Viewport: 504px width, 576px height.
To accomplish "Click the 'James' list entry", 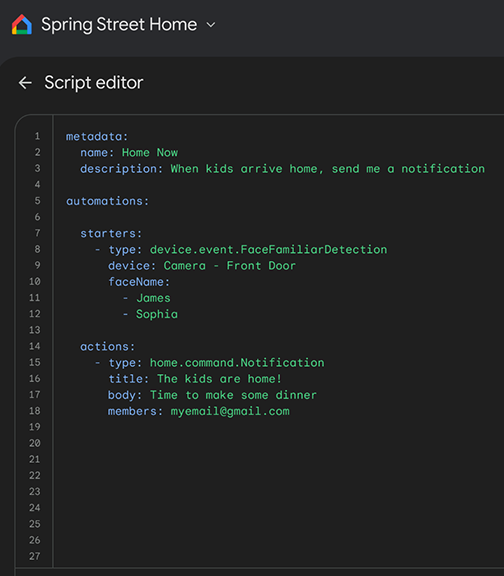I will pyautogui.click(x=153, y=298).
